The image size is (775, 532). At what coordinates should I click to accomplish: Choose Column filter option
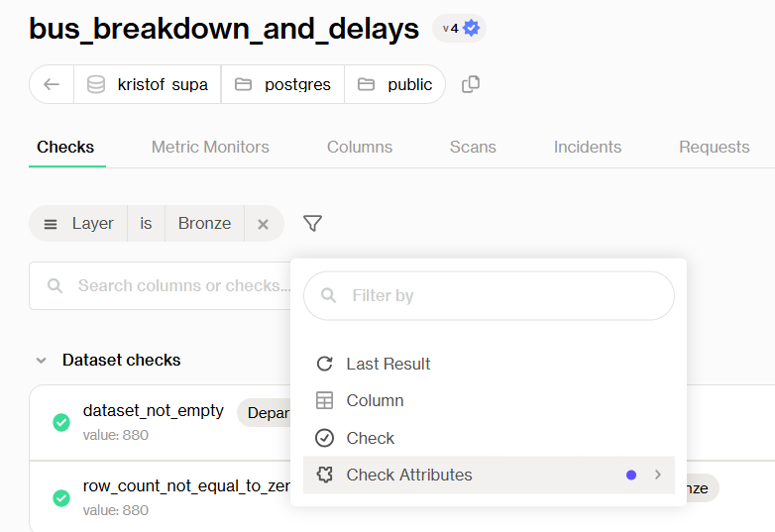375,400
